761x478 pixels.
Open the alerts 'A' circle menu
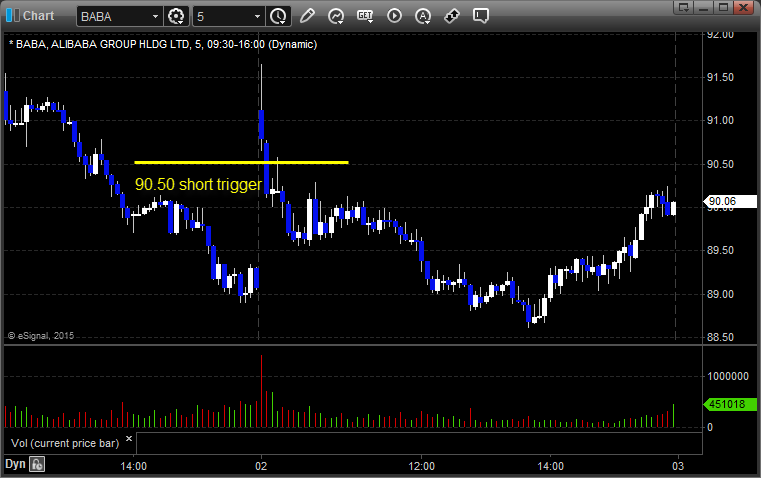click(423, 16)
